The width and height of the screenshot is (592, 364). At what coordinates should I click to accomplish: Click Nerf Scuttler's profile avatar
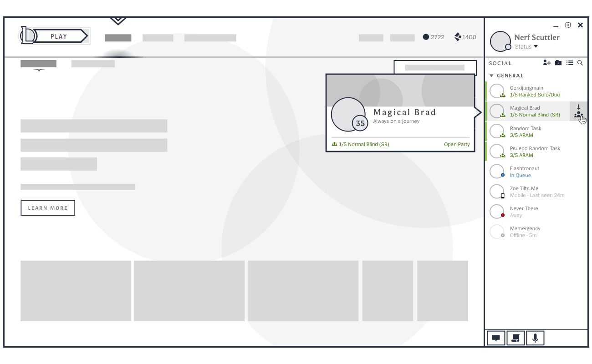pos(500,41)
